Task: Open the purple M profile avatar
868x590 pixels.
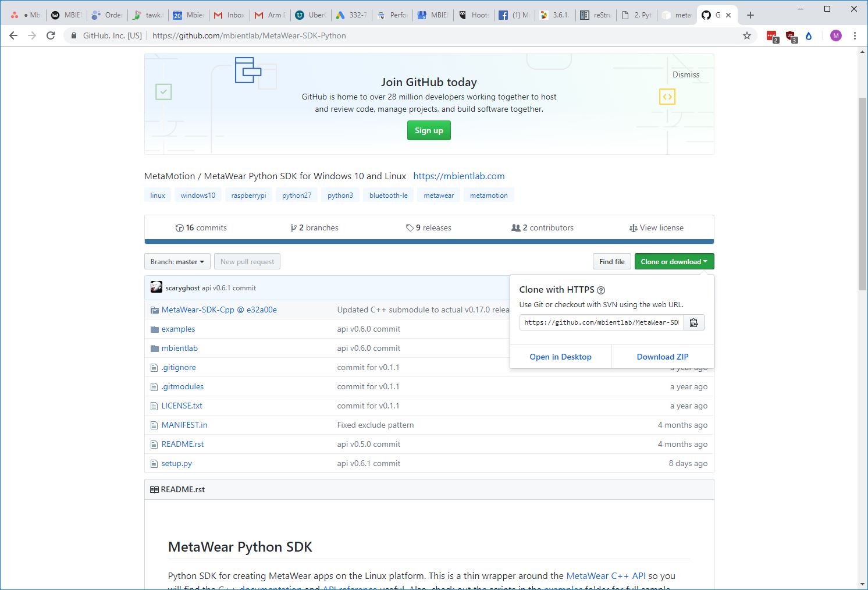Action: (836, 35)
